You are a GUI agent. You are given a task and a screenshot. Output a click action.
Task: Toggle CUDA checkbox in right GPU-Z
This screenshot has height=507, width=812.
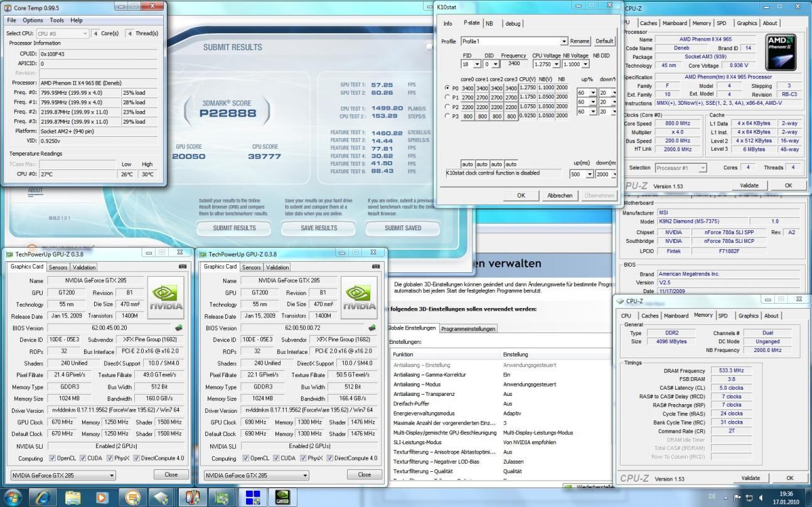pos(275,458)
